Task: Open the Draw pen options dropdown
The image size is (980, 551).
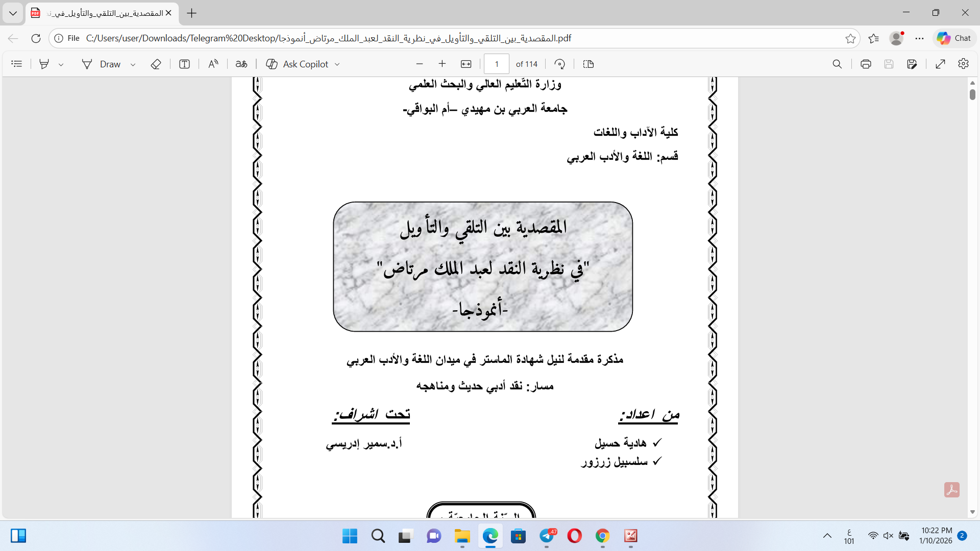Action: click(x=133, y=64)
